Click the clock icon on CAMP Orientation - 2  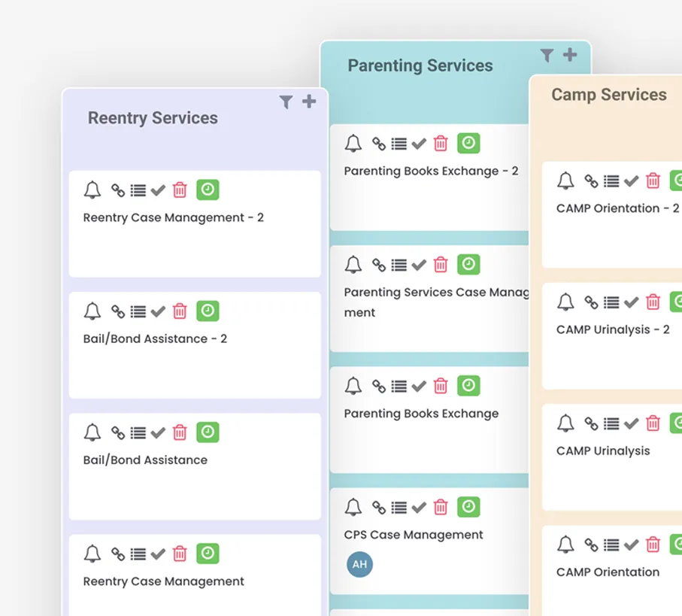674,181
